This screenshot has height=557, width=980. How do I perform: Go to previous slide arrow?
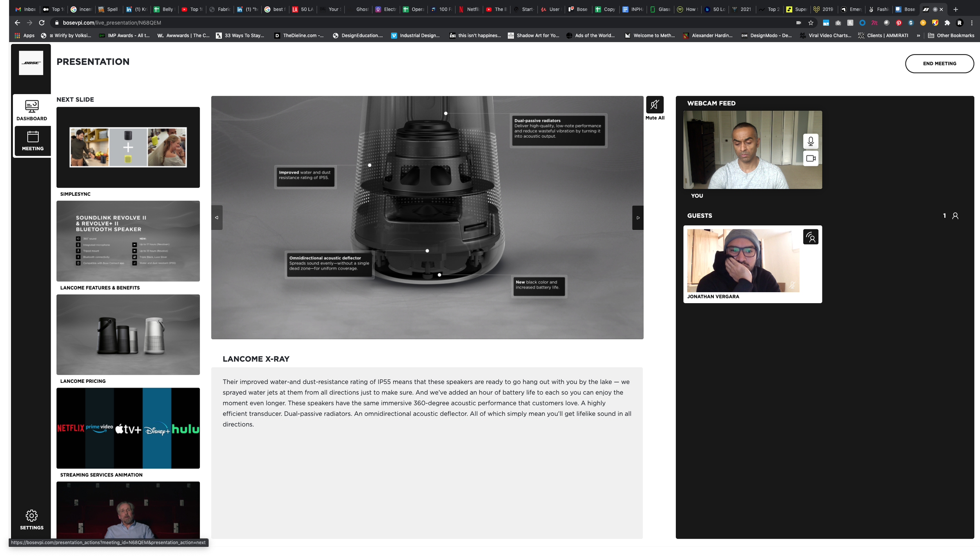coord(217,218)
